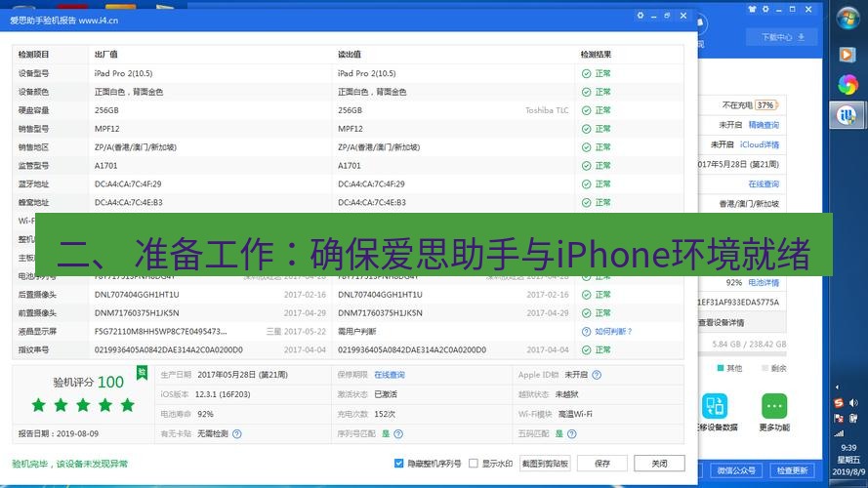This screenshot has height=488, width=868.
Task: Click the 保存 button
Action: 602,464
